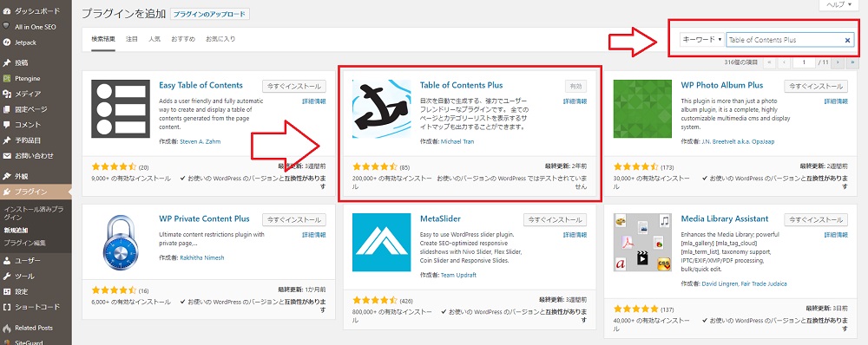Click the current page number field
Image resolution: width=868 pixels, height=345 pixels.
point(804,62)
